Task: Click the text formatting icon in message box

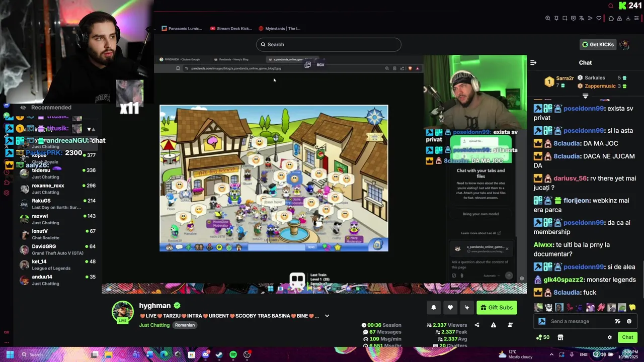Action: point(617,321)
